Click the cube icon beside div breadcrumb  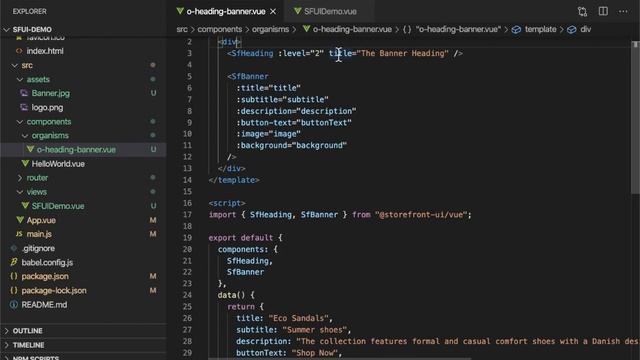point(572,29)
